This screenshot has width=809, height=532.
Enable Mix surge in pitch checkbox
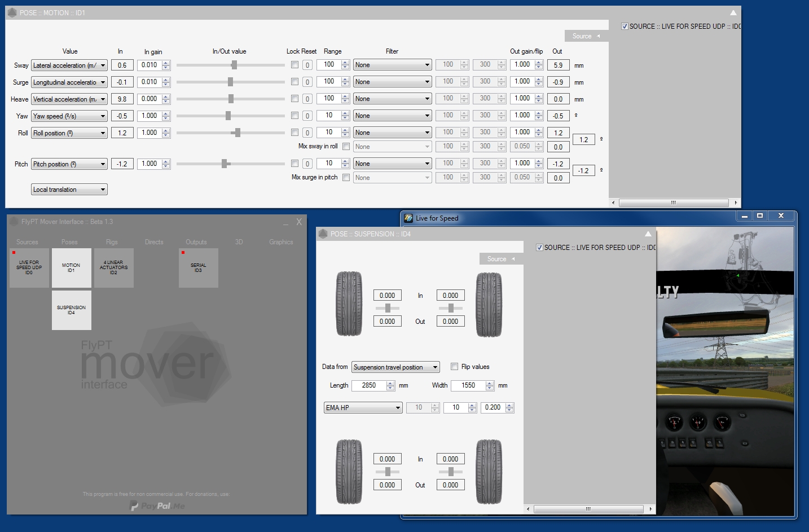346,178
